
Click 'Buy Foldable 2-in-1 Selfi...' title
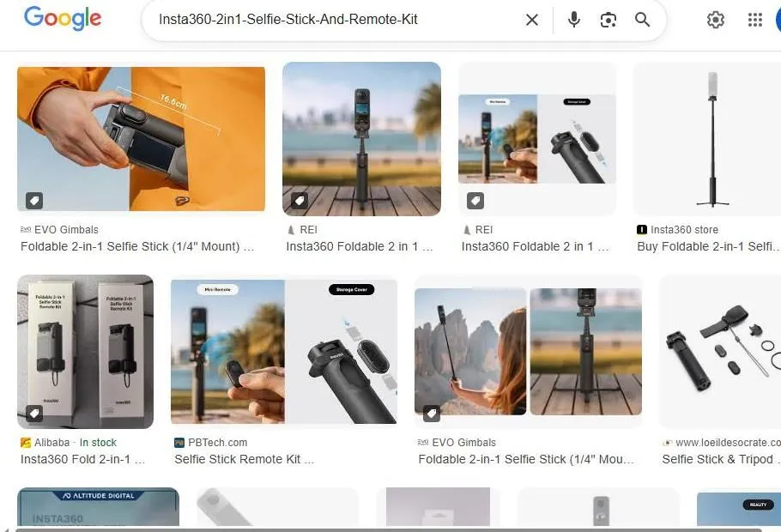(x=708, y=246)
